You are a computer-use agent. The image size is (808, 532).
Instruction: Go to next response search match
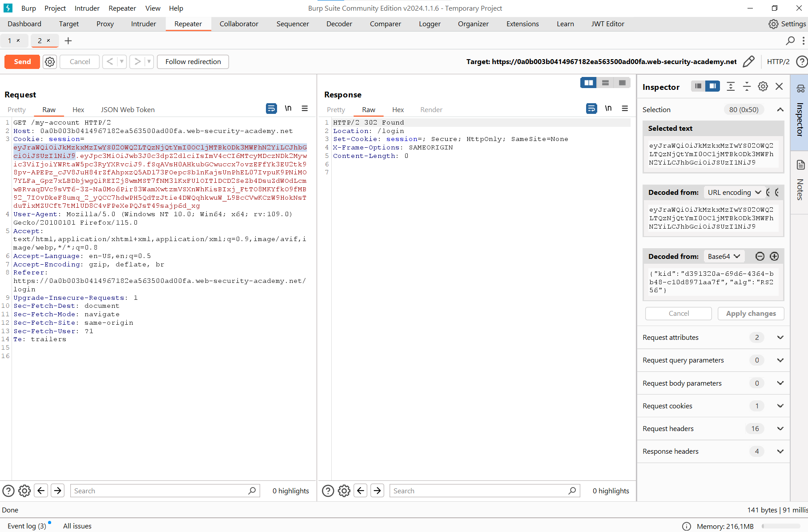[377, 491]
